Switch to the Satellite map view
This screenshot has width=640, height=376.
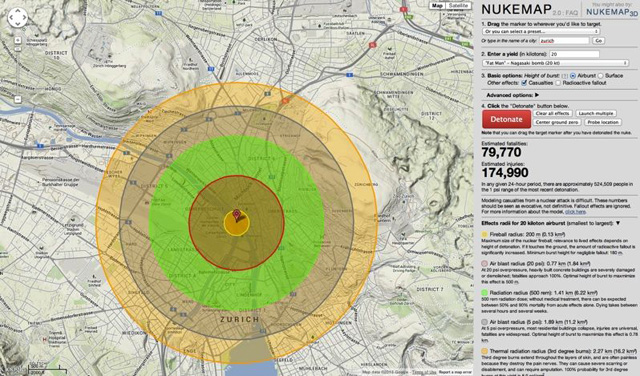point(458,6)
